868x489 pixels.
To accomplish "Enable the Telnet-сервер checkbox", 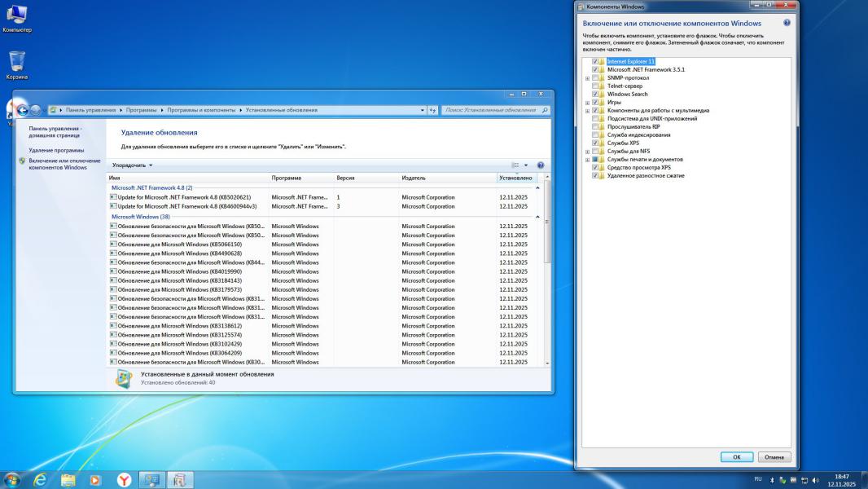I will (595, 86).
